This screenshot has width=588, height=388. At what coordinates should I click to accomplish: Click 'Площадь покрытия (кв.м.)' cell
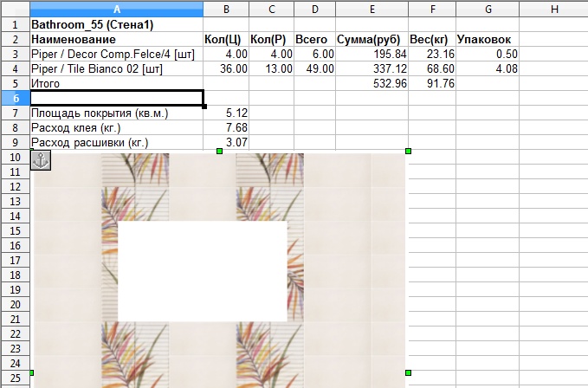coord(117,113)
